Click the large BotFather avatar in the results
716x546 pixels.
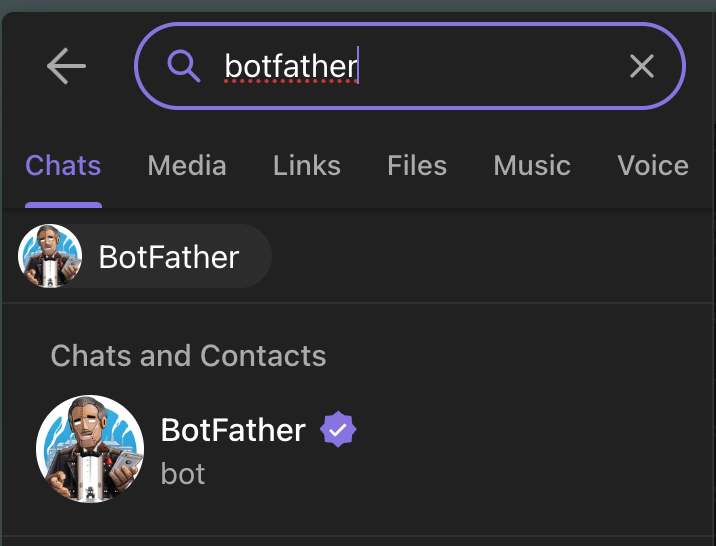pos(90,449)
